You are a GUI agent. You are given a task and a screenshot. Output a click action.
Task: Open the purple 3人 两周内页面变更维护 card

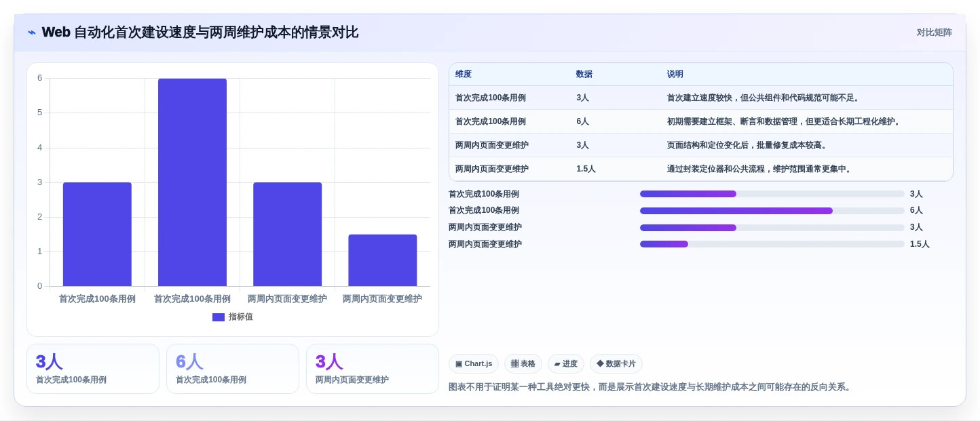373,369
